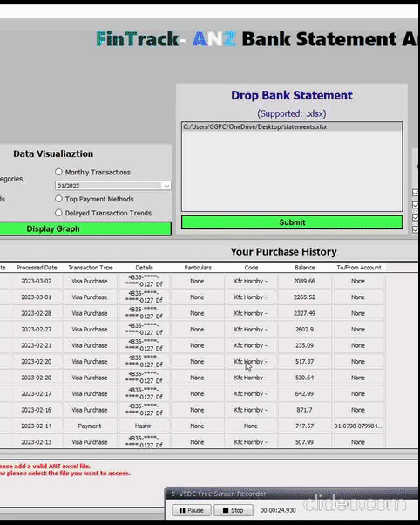Screen dimensions: 420x525
Task: Click the balance value 642.99
Action: click(304, 394)
